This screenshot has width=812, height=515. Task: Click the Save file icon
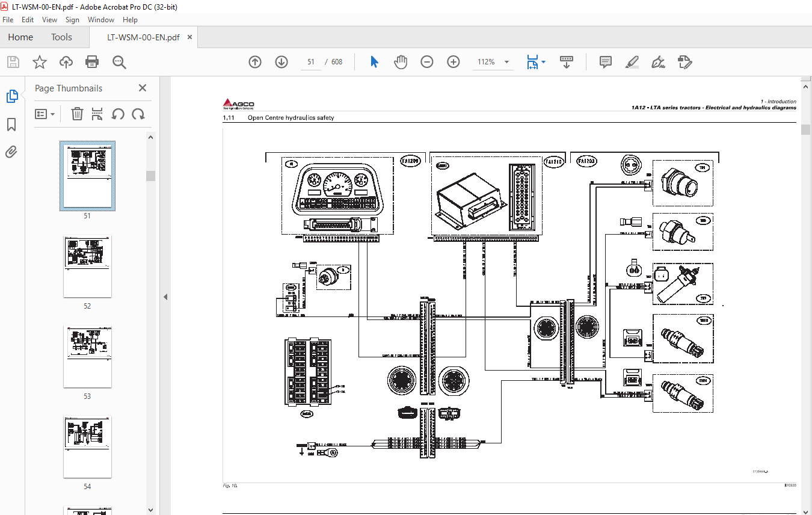coord(13,62)
